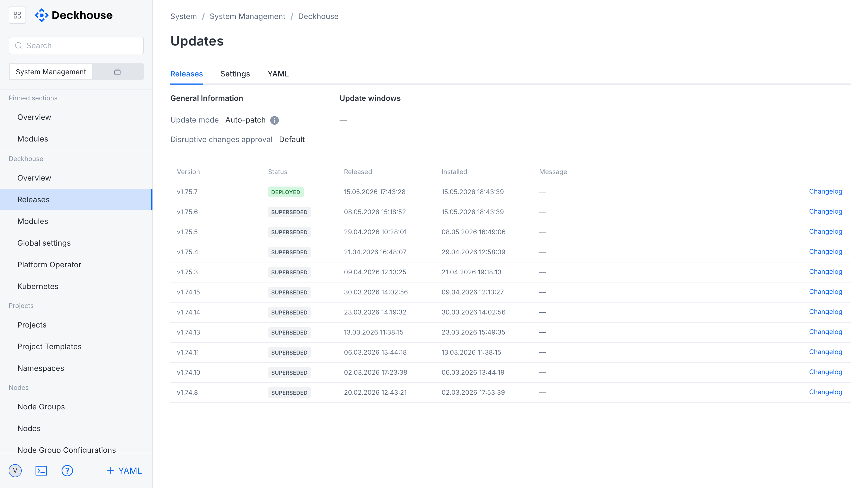Open Changelog for v1.75.7

[x=825, y=191]
